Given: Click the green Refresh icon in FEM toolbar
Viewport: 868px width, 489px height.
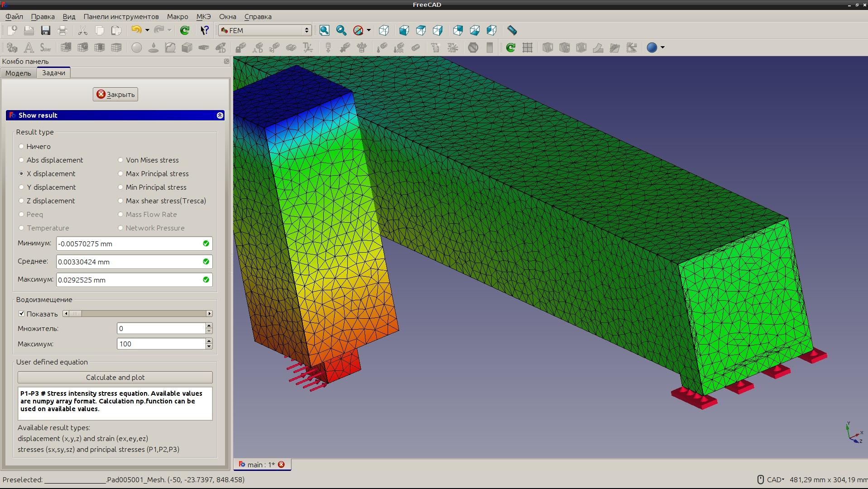Looking at the screenshot, I should (511, 48).
